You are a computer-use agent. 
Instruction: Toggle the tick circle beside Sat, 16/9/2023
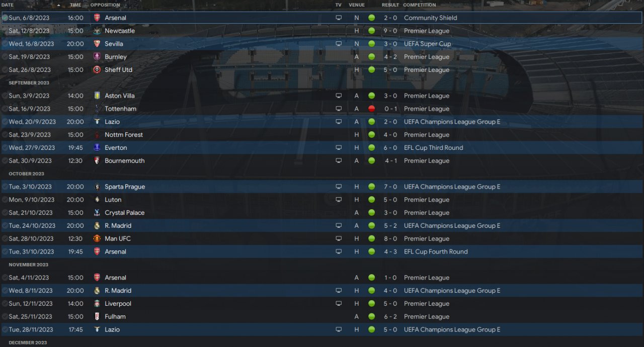tap(5, 109)
